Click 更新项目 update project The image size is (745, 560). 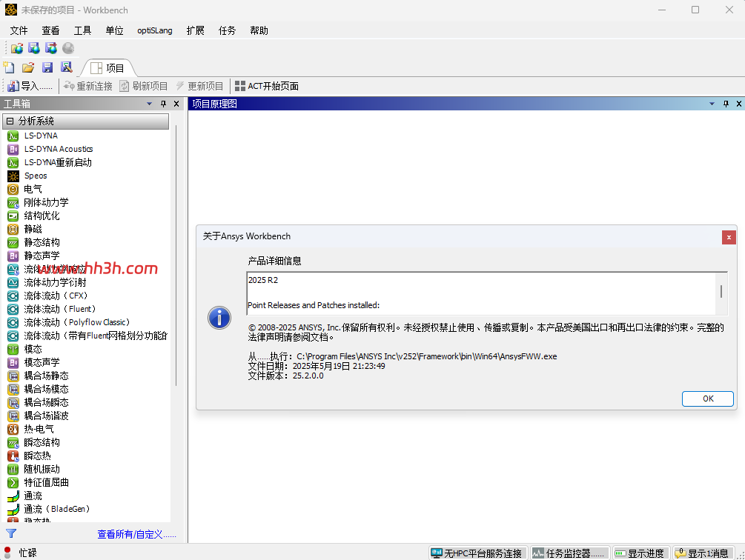[x=199, y=86]
